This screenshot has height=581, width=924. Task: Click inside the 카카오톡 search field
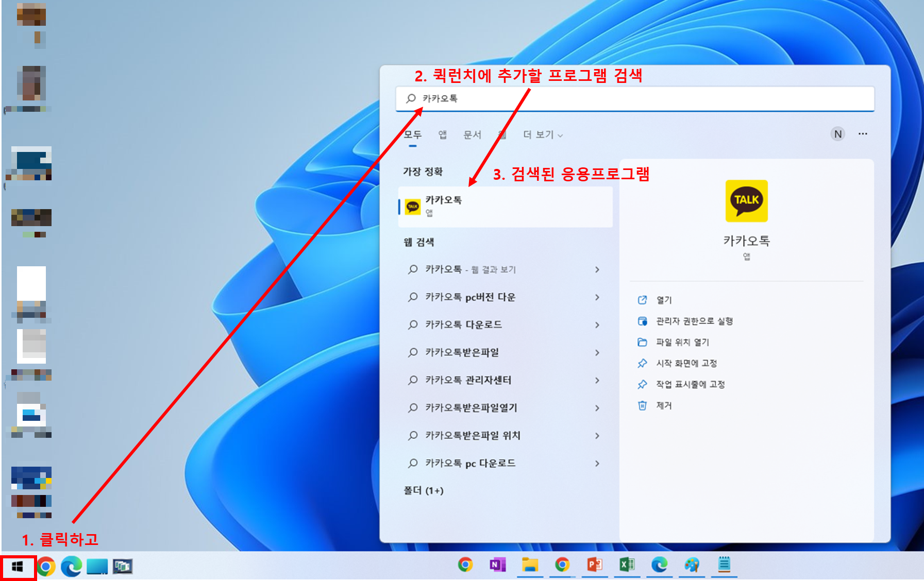635,98
